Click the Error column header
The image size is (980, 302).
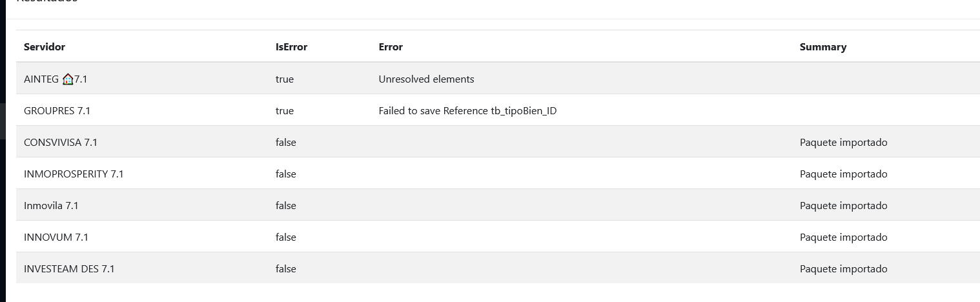[x=391, y=46]
